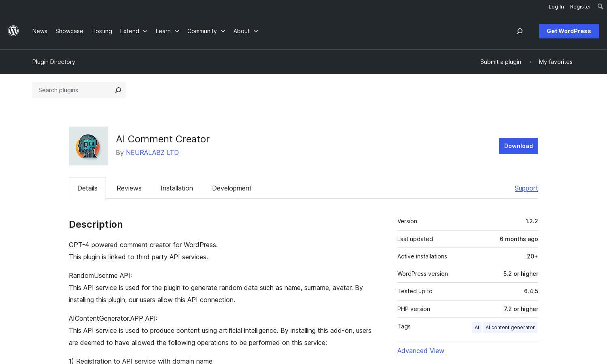Click the AI Comment Creator title

click(163, 139)
